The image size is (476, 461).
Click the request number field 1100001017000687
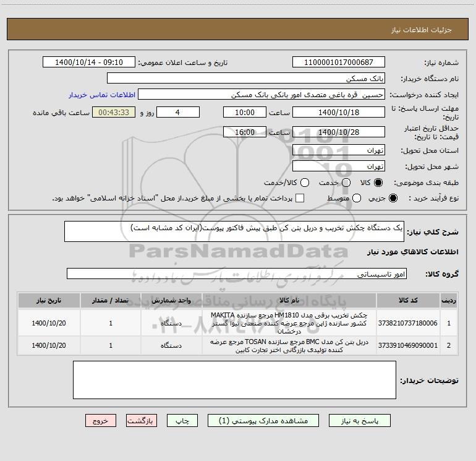pyautogui.click(x=338, y=62)
